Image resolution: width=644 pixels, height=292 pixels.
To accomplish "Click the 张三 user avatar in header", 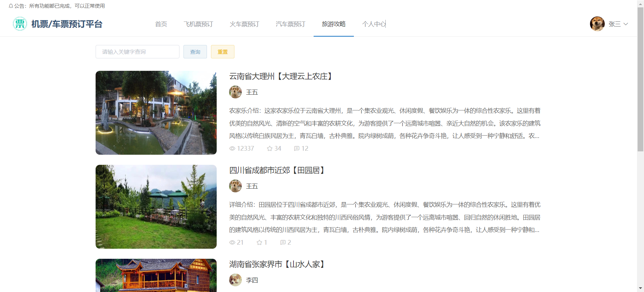I will point(597,24).
